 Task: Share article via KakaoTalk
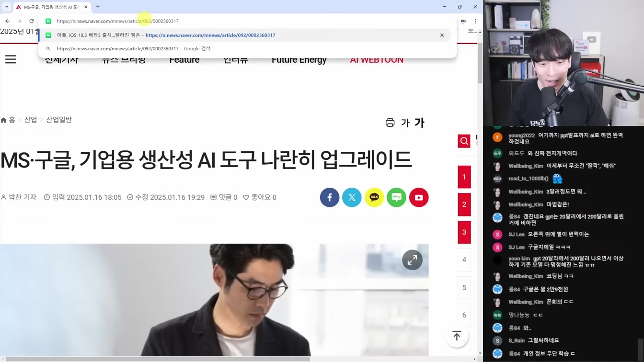pos(374,197)
